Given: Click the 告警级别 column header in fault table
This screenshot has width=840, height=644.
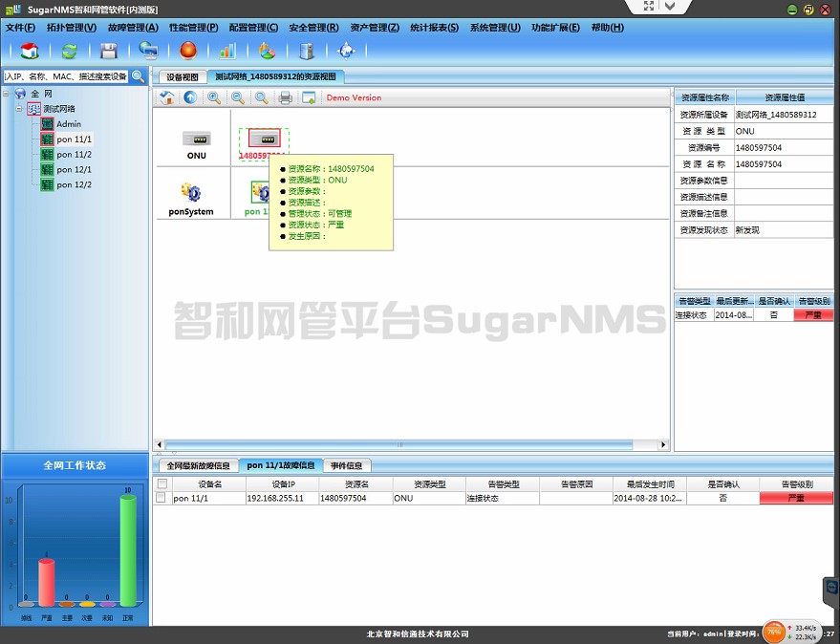Looking at the screenshot, I should 797,483.
